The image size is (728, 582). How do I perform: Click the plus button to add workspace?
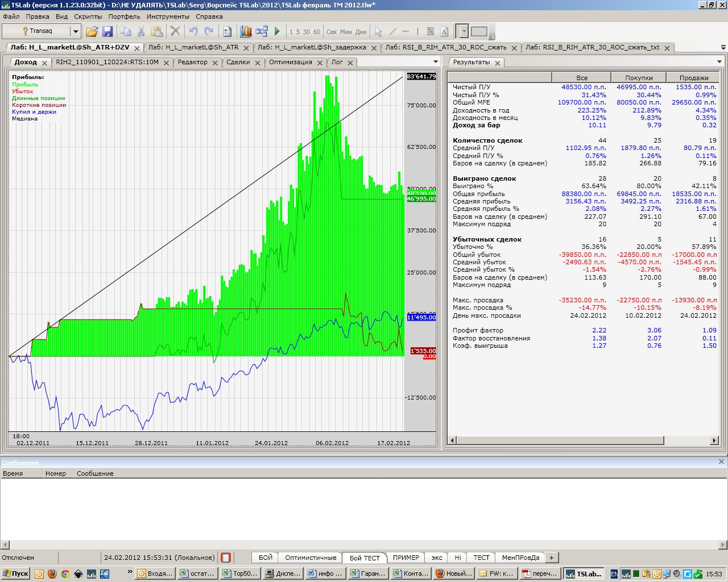click(x=551, y=558)
